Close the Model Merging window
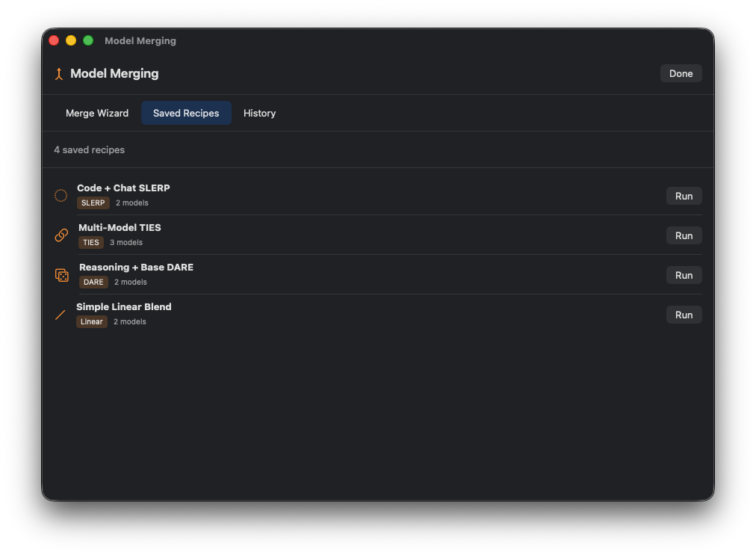This screenshot has height=556, width=756. [54, 40]
